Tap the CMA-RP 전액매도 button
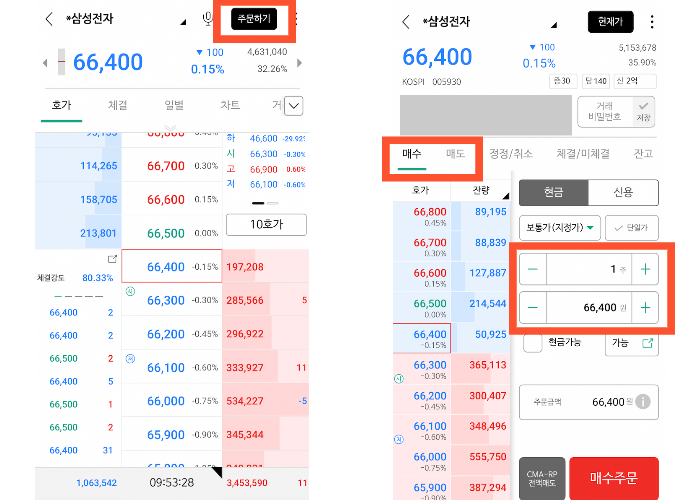700x500 pixels. (x=542, y=479)
